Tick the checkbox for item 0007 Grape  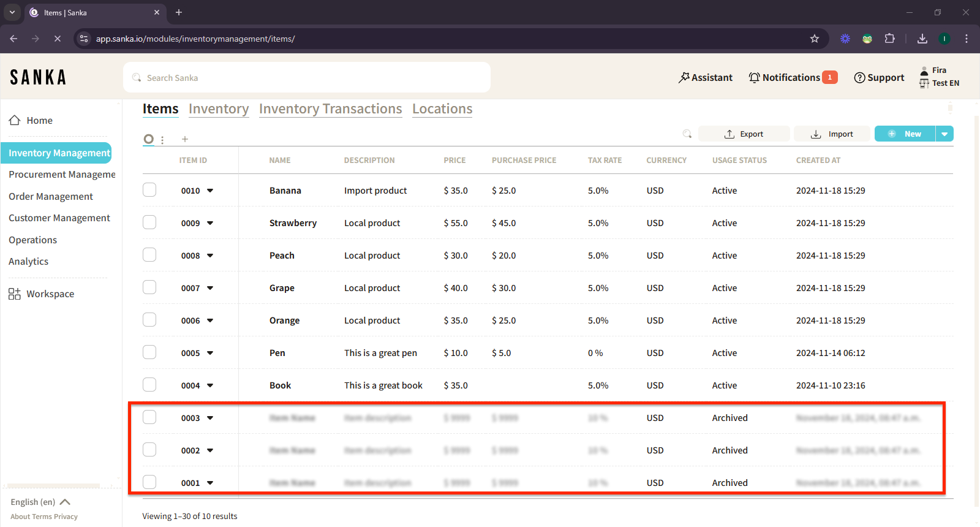[149, 287]
